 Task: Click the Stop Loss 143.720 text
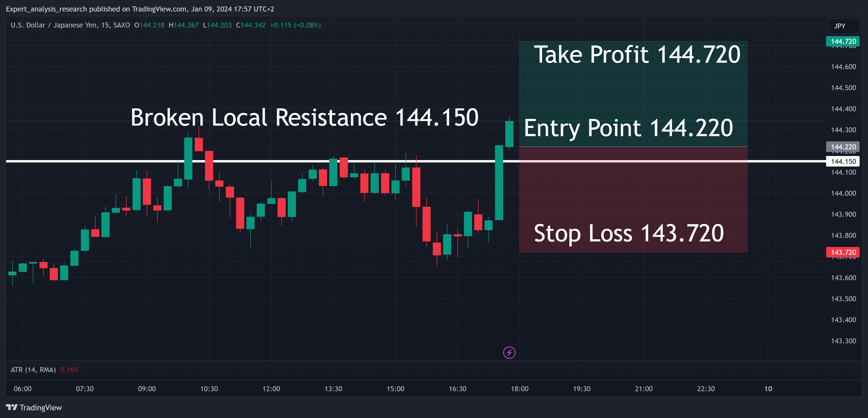tap(629, 233)
